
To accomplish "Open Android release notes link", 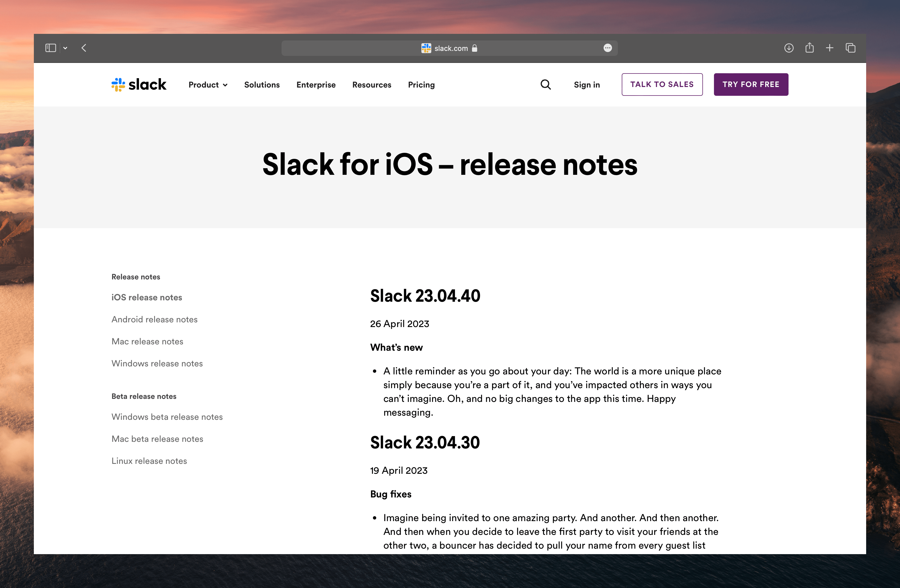I will click(154, 319).
